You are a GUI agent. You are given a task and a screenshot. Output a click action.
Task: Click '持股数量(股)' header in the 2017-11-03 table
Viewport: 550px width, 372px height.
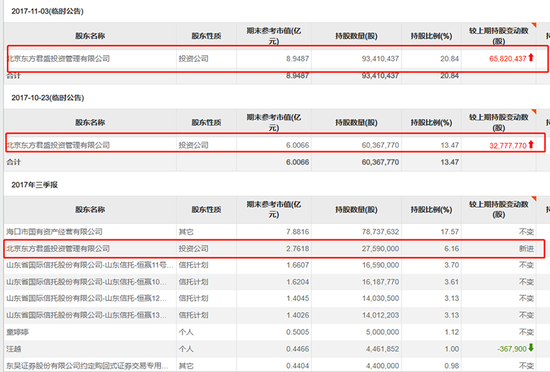coord(356,36)
